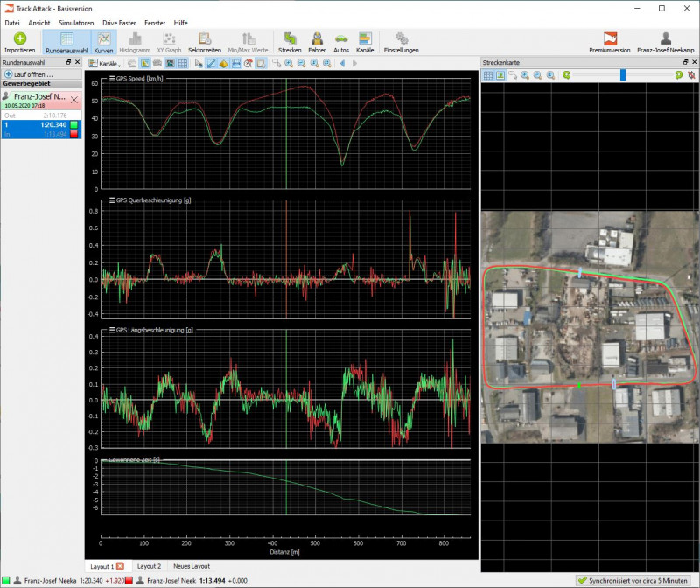Switch to the Layout 2 tab
The width and height of the screenshot is (700, 588).
(x=149, y=566)
